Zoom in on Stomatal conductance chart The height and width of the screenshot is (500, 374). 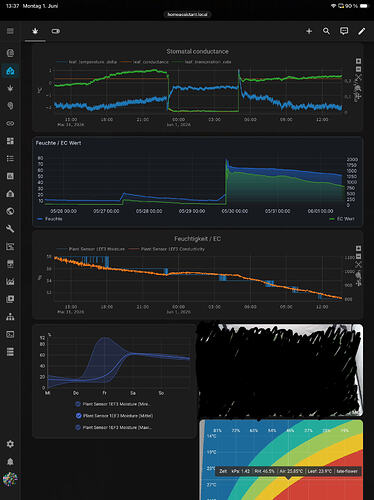[x=358, y=61]
